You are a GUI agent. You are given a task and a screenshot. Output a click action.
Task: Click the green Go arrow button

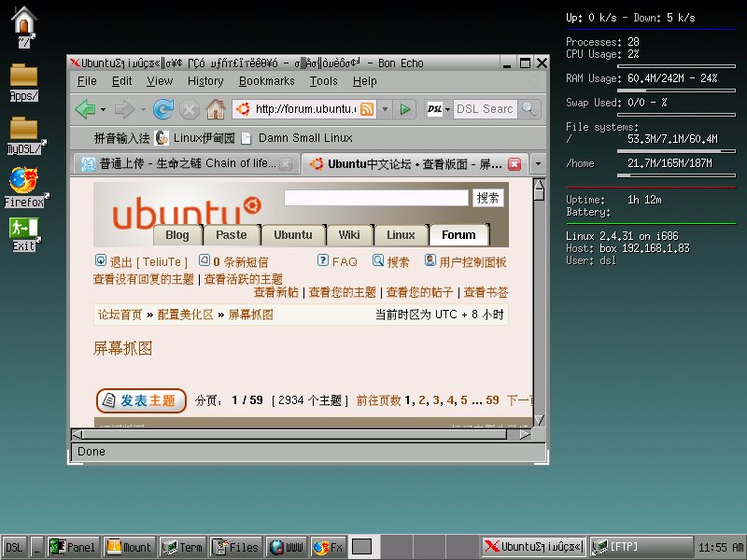click(405, 109)
